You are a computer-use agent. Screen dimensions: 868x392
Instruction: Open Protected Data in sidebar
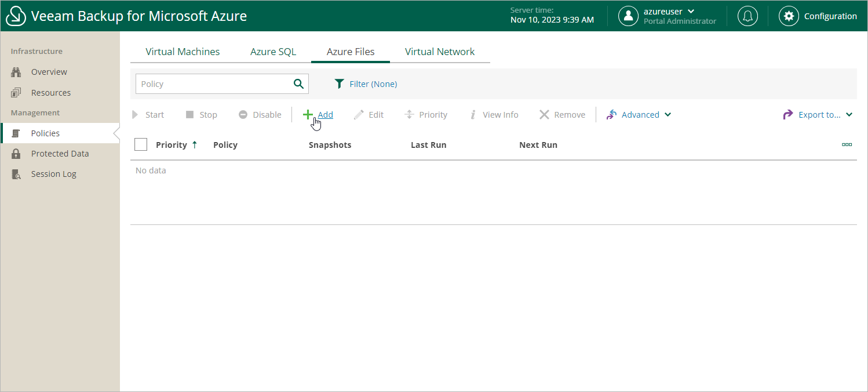pos(60,154)
